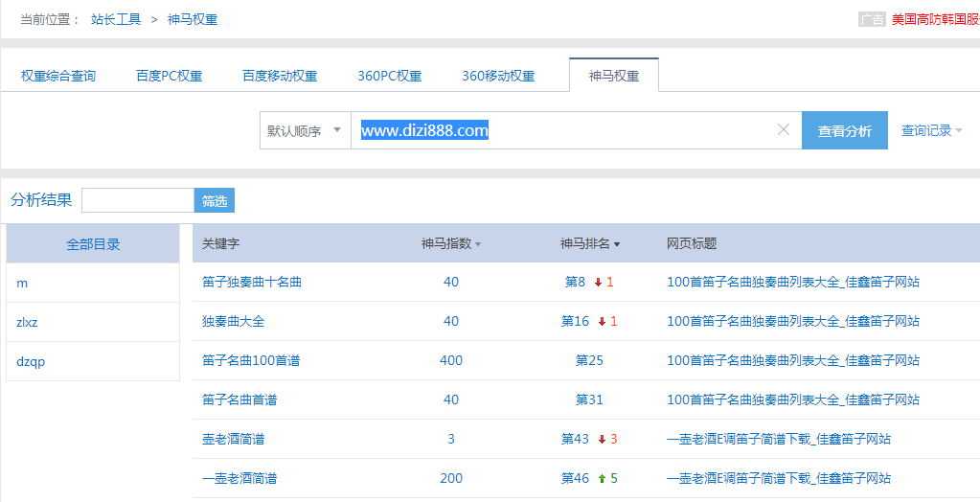
Task: Select the 360移动权重 tab
Action: pyautogui.click(x=498, y=77)
